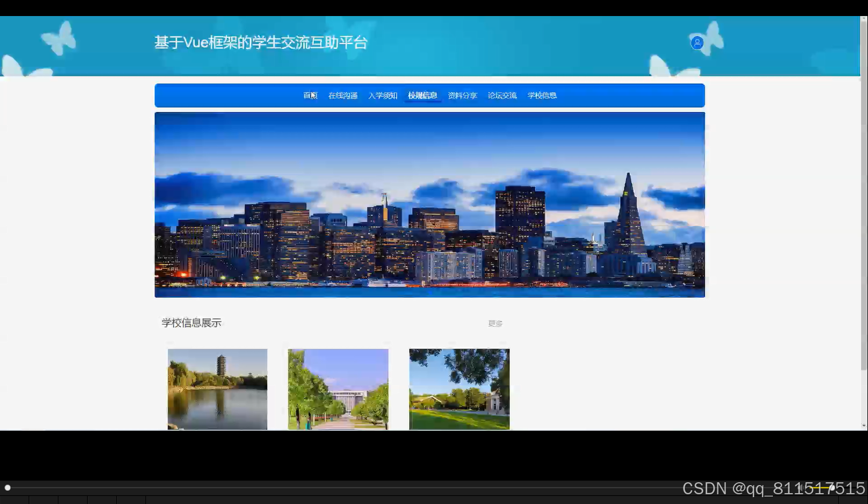Open the 校规信息 nav item
The image size is (868, 504).
[x=423, y=96]
